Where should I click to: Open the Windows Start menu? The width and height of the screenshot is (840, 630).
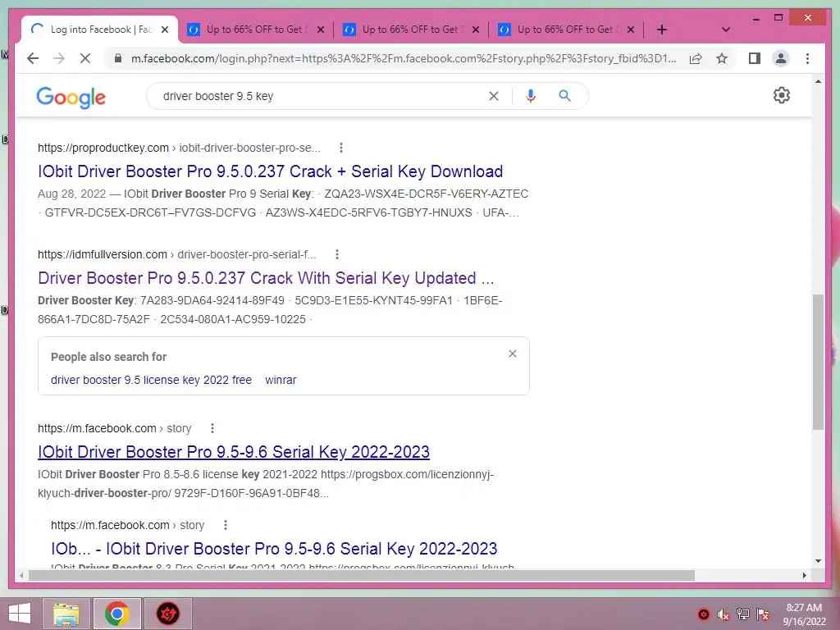(20, 614)
